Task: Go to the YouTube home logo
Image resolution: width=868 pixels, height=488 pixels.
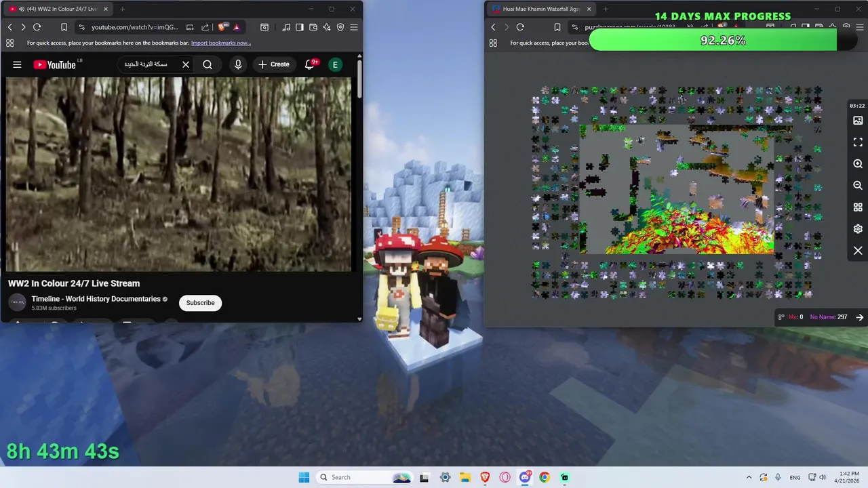Action: (54, 64)
